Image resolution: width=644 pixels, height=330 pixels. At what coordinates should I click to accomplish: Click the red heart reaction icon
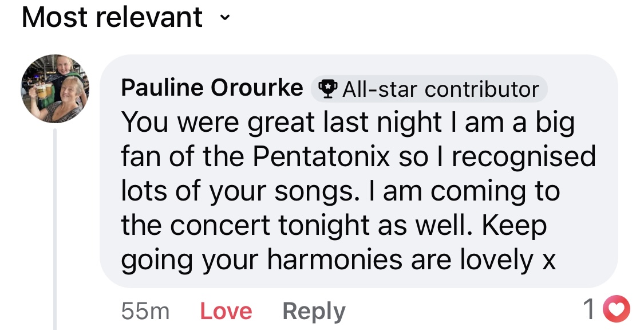pyautogui.click(x=618, y=310)
